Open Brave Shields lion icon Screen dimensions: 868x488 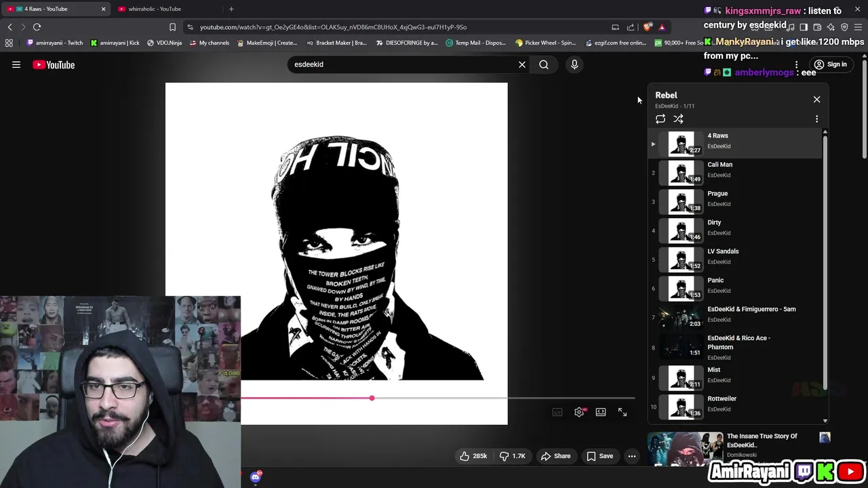tap(648, 27)
